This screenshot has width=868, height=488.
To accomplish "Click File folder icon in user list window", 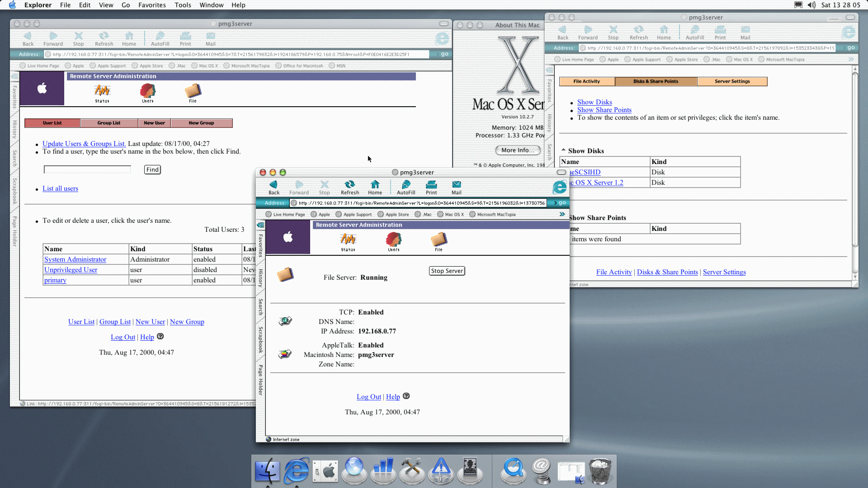I will tap(193, 93).
